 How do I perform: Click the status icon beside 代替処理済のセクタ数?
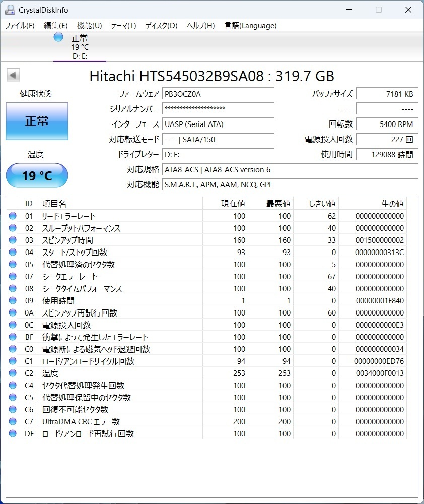click(x=13, y=264)
